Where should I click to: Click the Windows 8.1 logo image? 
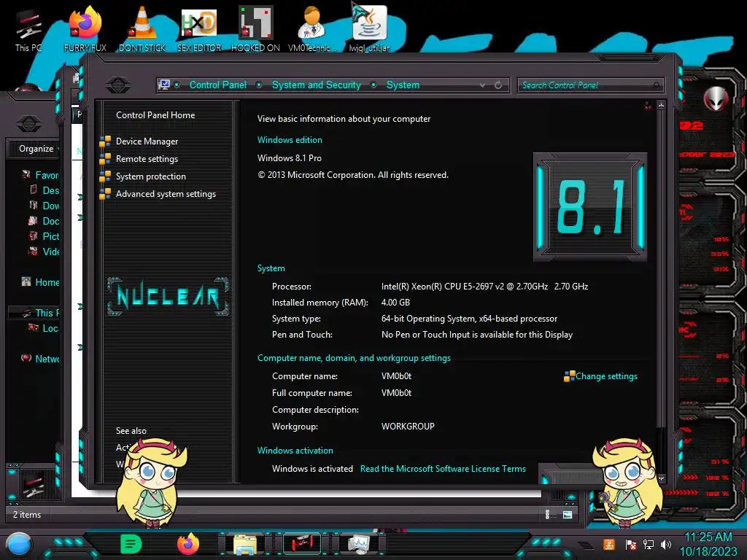589,207
